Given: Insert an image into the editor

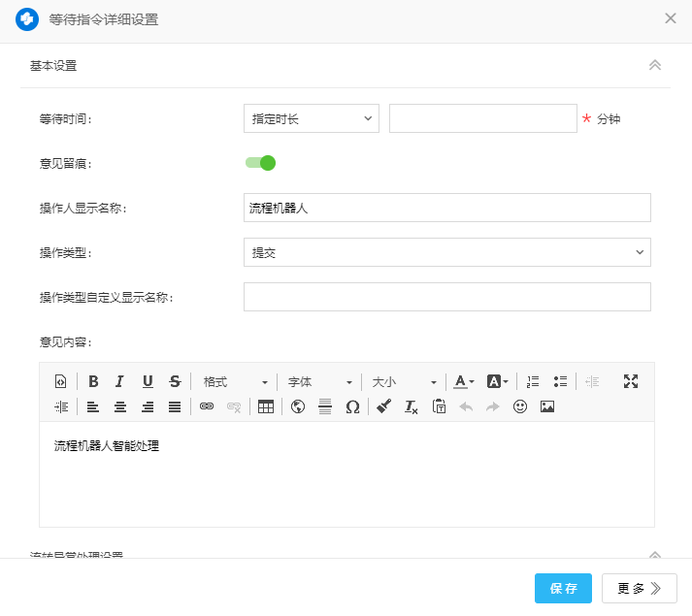Looking at the screenshot, I should pyautogui.click(x=547, y=406).
